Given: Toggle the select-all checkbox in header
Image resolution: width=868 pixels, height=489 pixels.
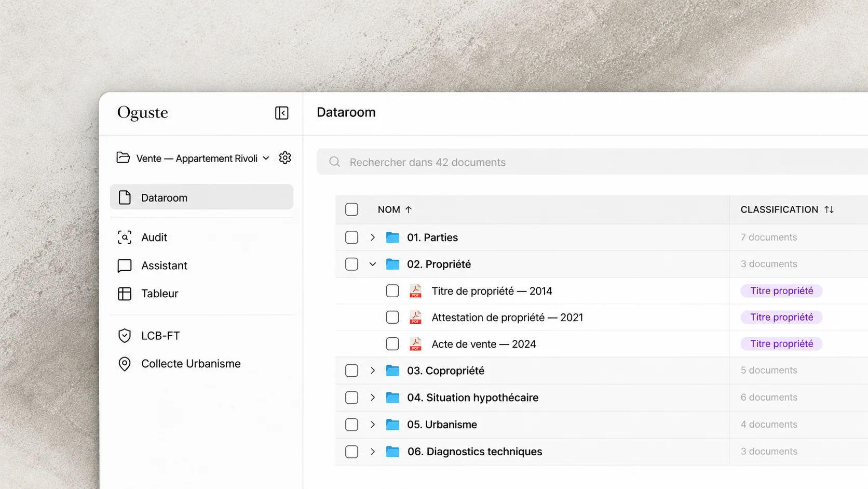Looking at the screenshot, I should point(351,209).
